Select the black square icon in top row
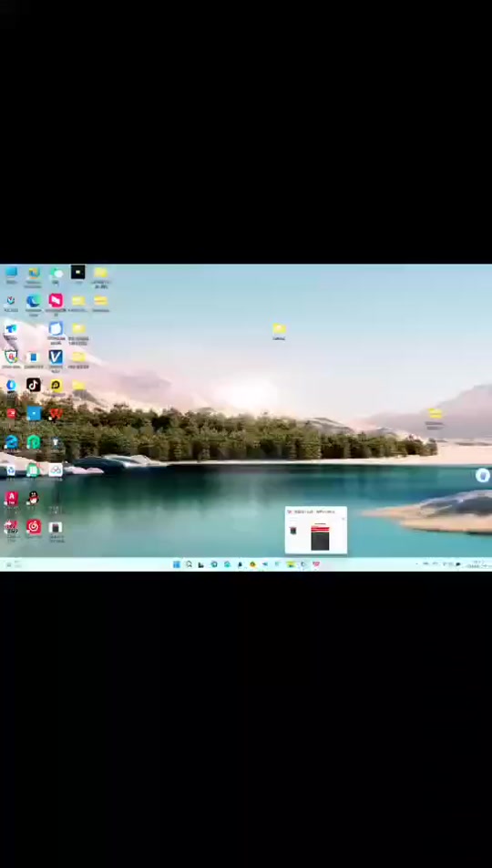This screenshot has width=492, height=868. point(77,273)
